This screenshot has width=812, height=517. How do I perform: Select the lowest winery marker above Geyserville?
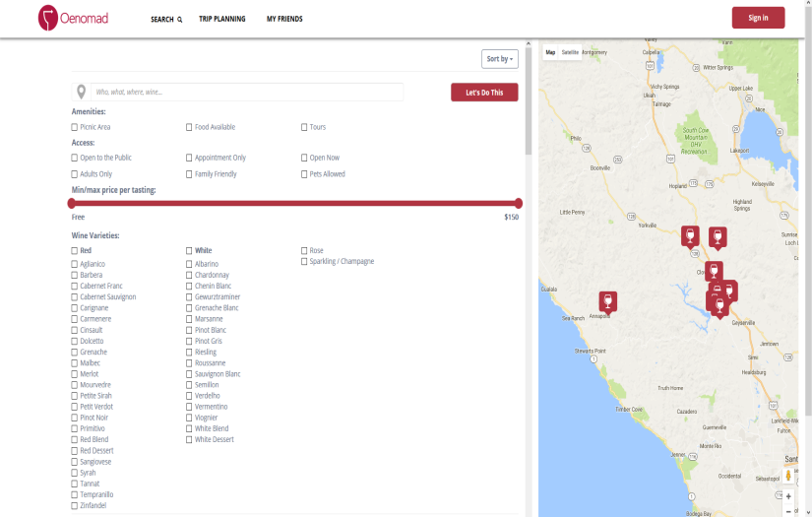point(719,307)
